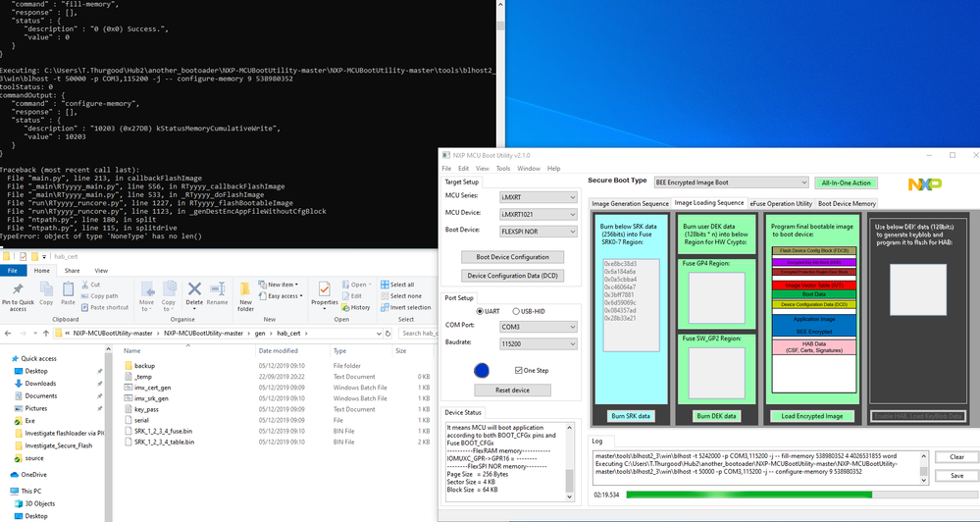
Task: Click Paste shortcut in the Clipboard group
Action: [105, 307]
